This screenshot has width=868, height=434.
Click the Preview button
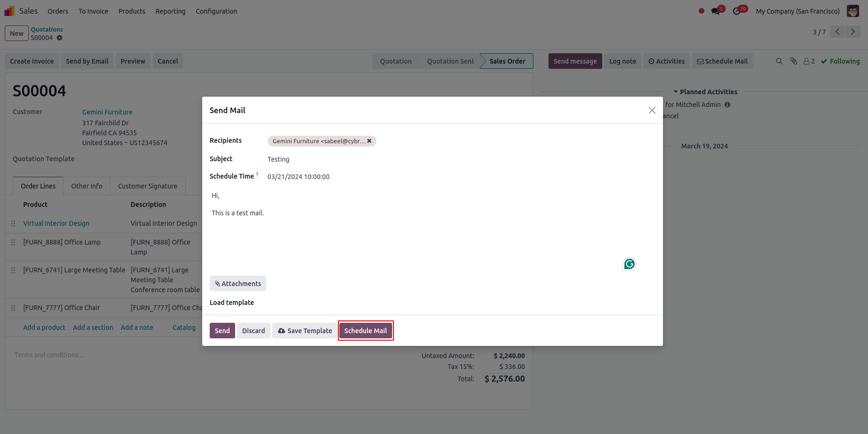pyautogui.click(x=133, y=61)
